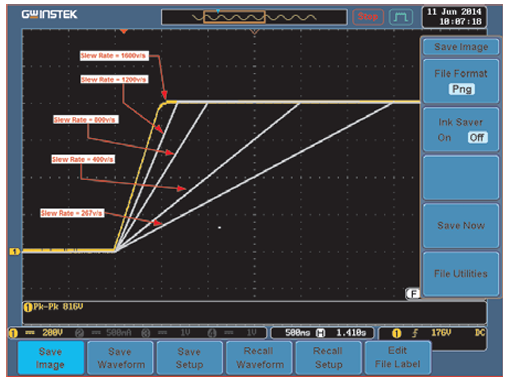Click the hollow center position marker
508x384 pixels.
254,32
